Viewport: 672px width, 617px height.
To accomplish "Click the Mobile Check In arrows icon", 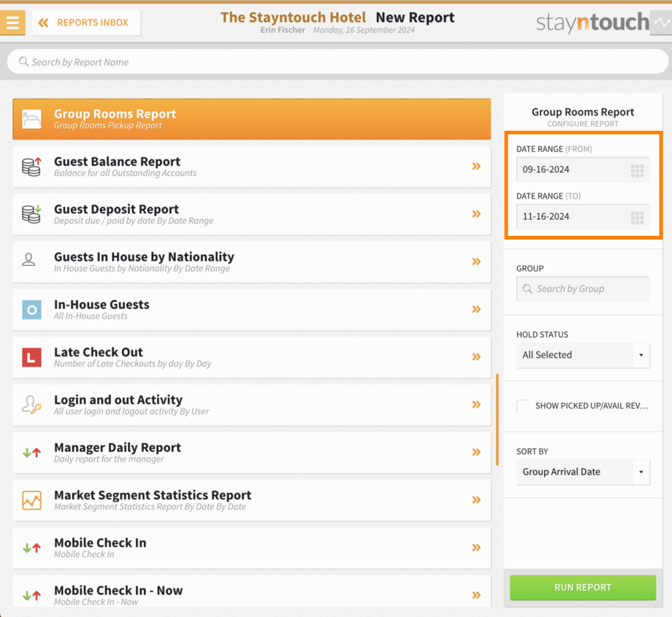I will tap(31, 548).
